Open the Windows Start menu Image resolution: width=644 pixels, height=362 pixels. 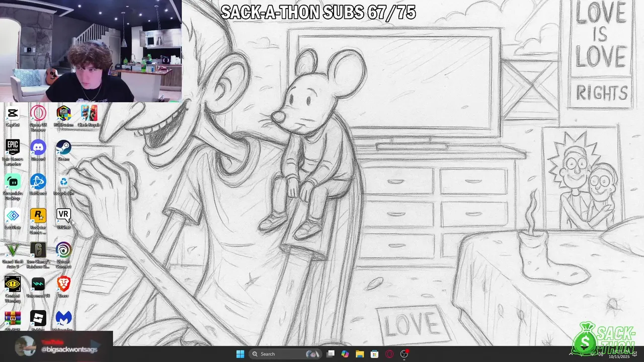point(240,354)
